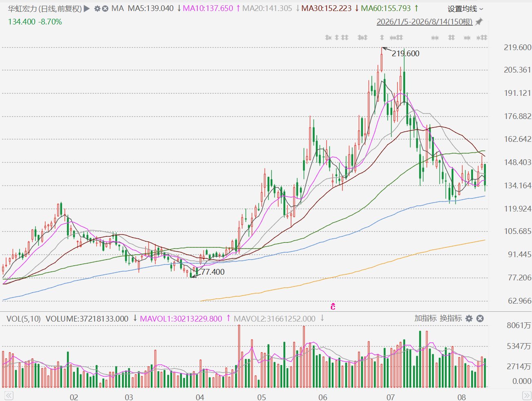The image size is (532, 401).
Task: Close the MA indicator with the X icon
Action: pos(105,9)
